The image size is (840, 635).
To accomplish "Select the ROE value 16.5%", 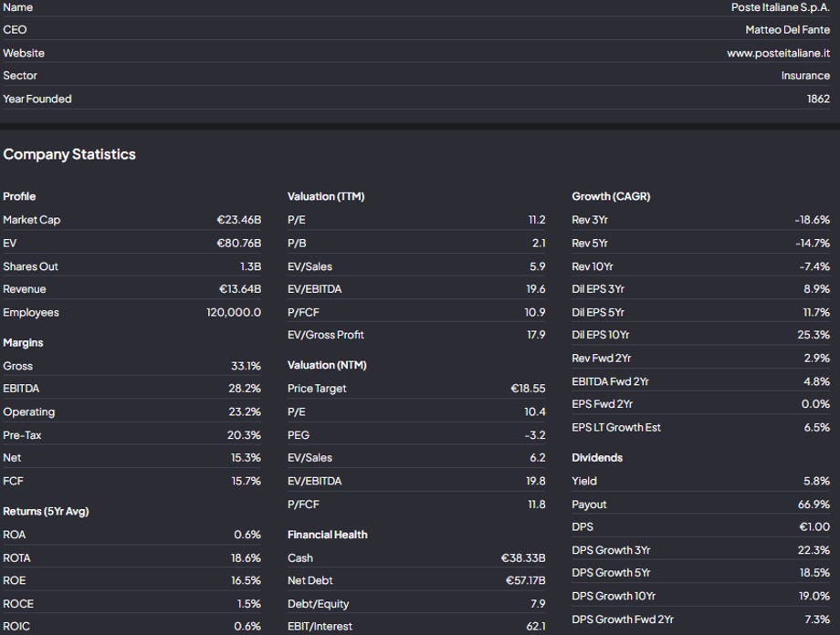I will pos(246,580).
